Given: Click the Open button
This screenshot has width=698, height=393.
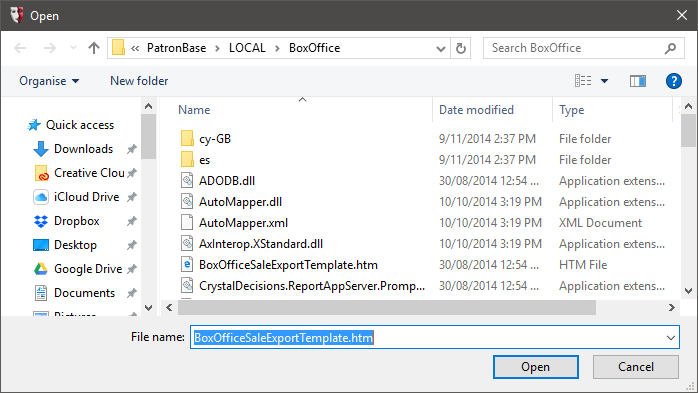Looking at the screenshot, I should (x=536, y=367).
